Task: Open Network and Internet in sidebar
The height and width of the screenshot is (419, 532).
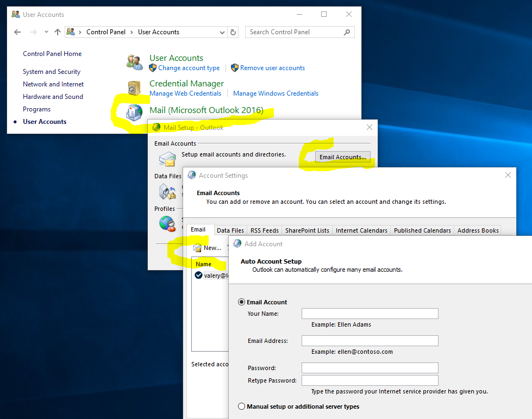Action: click(x=53, y=84)
